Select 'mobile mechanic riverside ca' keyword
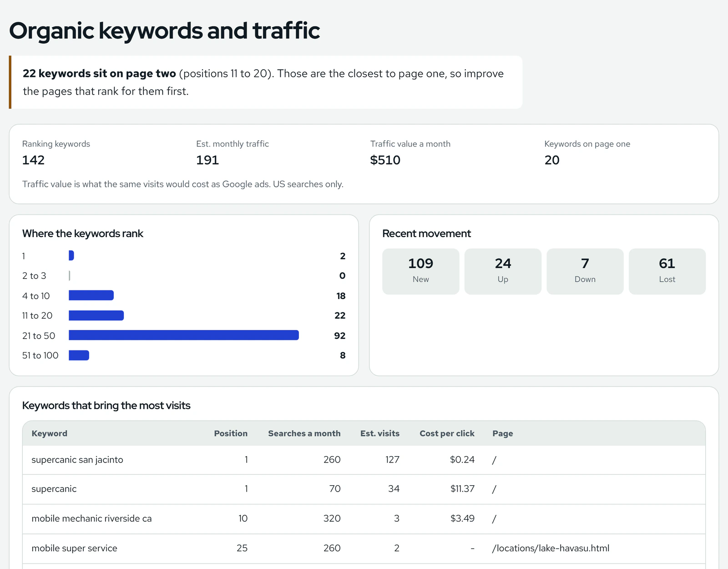 coord(91,518)
